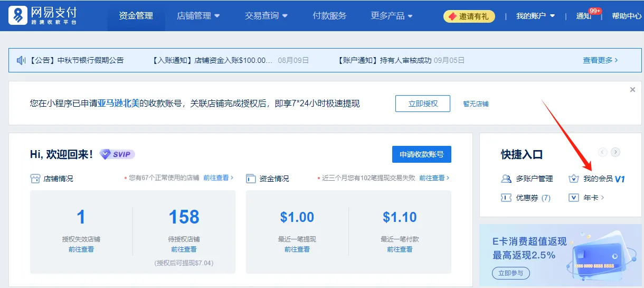Click the number 1 授权失效店铺 count

point(81,217)
